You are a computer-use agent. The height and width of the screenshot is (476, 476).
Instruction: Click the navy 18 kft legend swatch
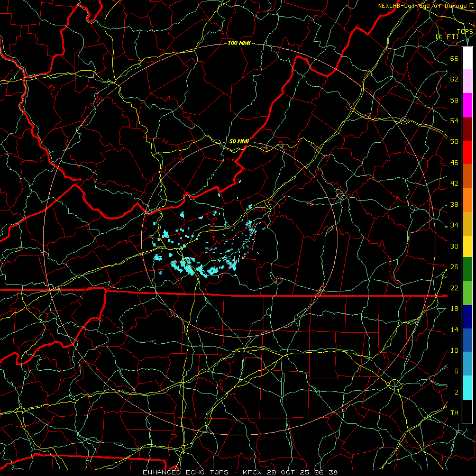(467, 317)
